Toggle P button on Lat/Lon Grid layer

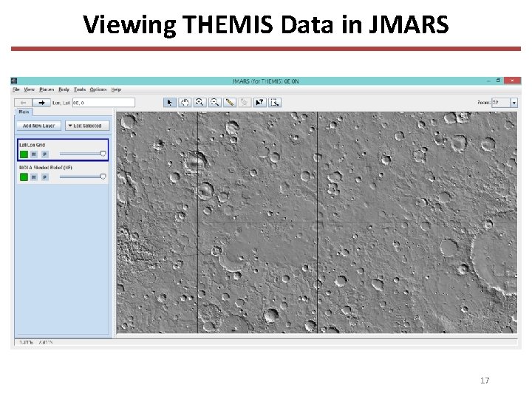pyautogui.click(x=45, y=154)
